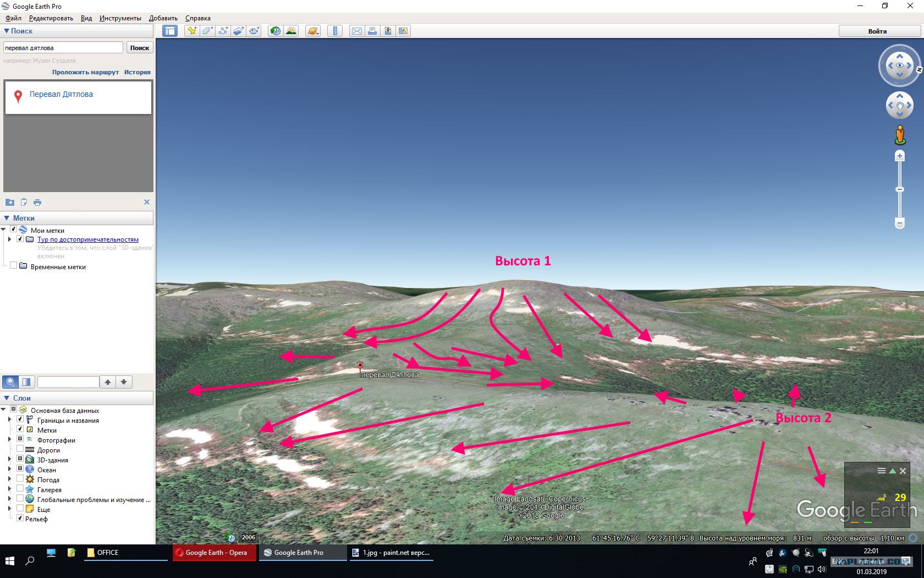The width and height of the screenshot is (924, 578).
Task: Disable the Рельеф terrain layer
Action: (x=20, y=518)
